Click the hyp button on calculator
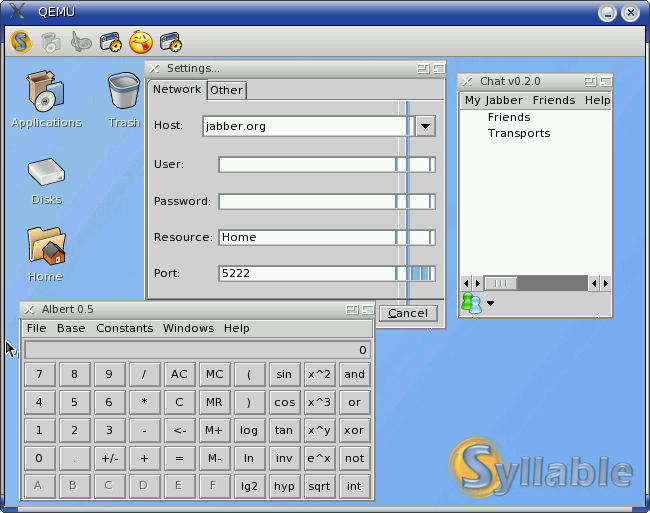Image resolution: width=650 pixels, height=513 pixels. (284, 486)
